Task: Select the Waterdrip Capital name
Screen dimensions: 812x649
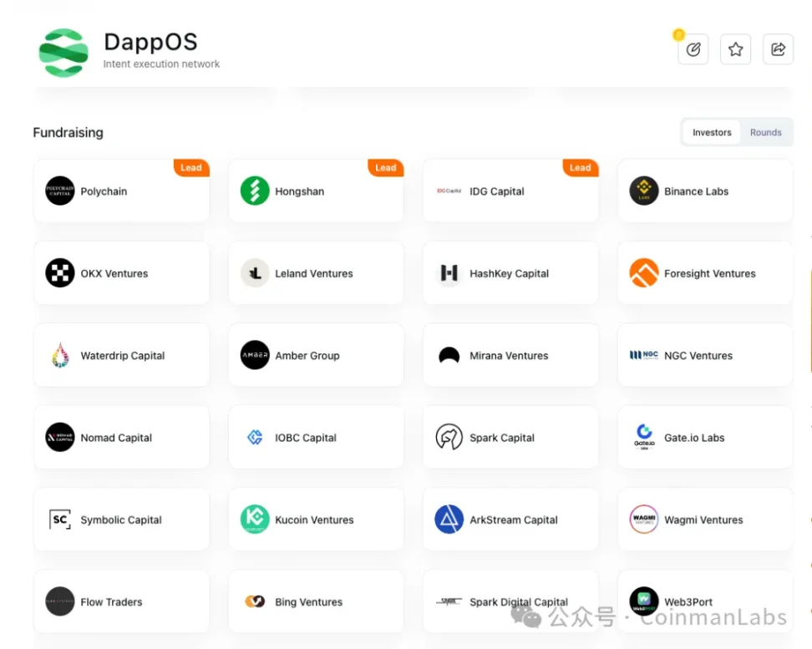Action: tap(122, 356)
